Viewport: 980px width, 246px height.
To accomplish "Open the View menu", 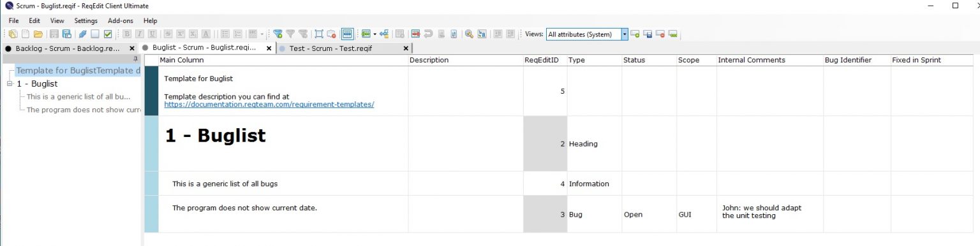I will pyautogui.click(x=57, y=21).
